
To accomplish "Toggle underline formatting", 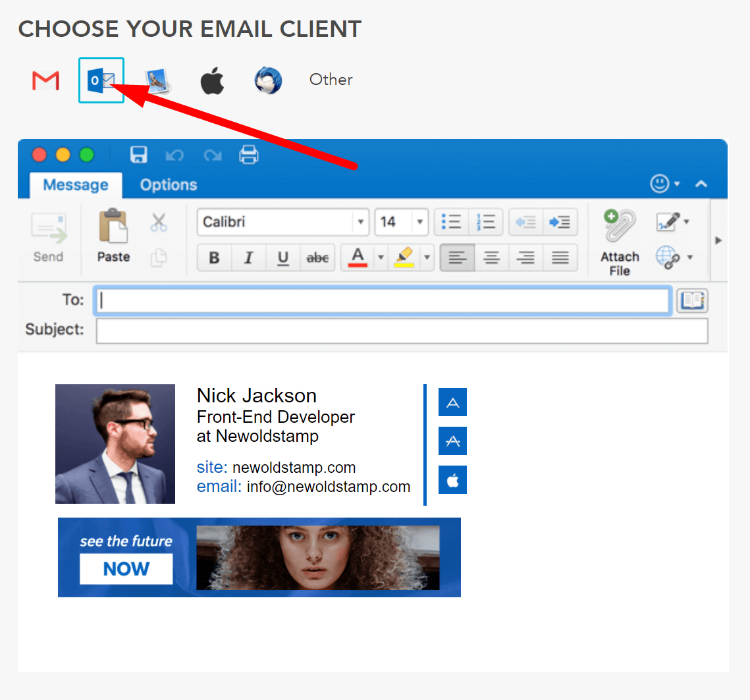I will (x=282, y=258).
